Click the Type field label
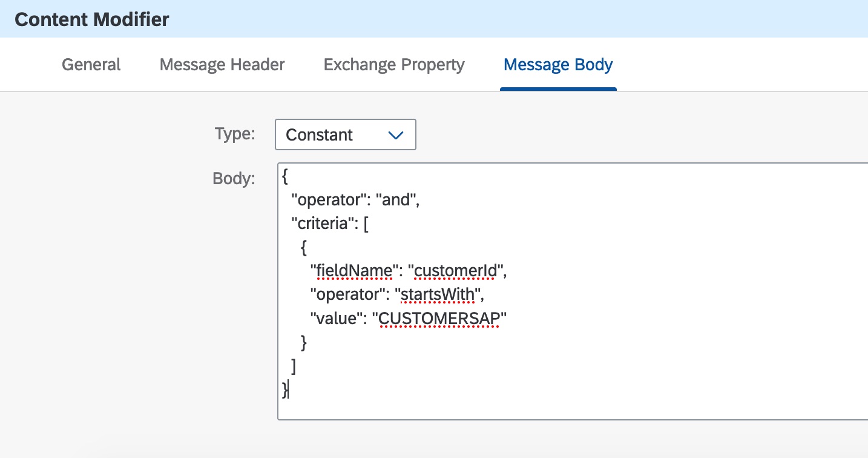The image size is (868, 458). pyautogui.click(x=235, y=134)
